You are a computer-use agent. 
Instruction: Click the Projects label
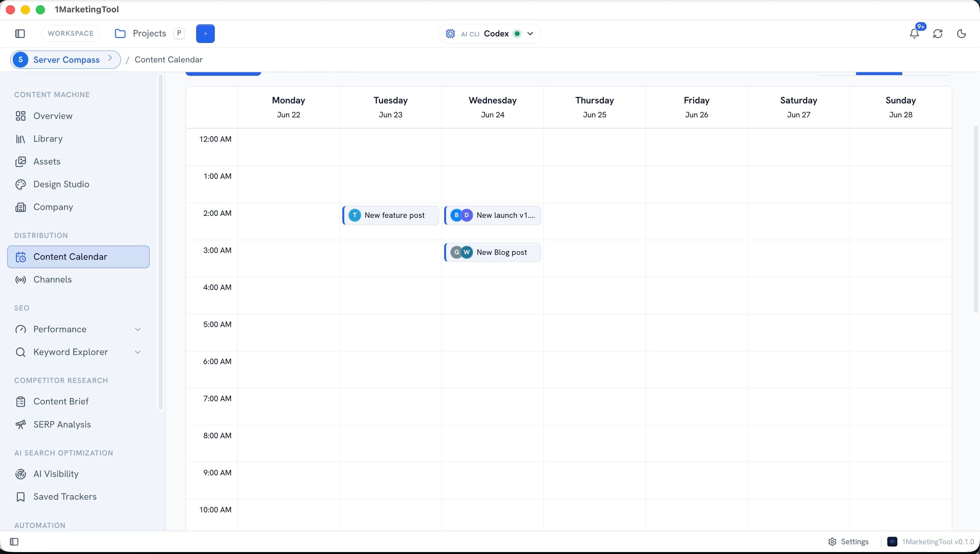point(149,33)
